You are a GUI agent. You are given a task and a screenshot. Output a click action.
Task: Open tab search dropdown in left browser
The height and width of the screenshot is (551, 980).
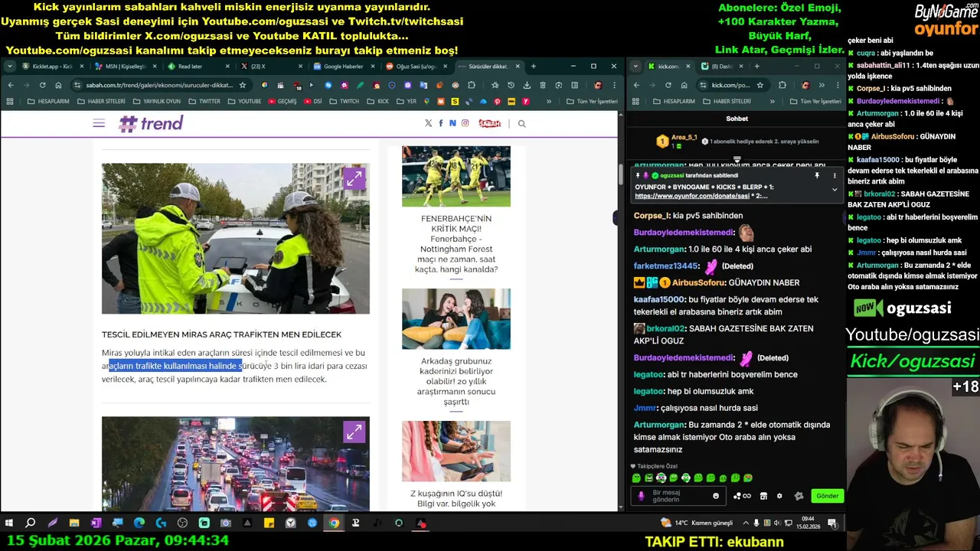pyautogui.click(x=11, y=67)
